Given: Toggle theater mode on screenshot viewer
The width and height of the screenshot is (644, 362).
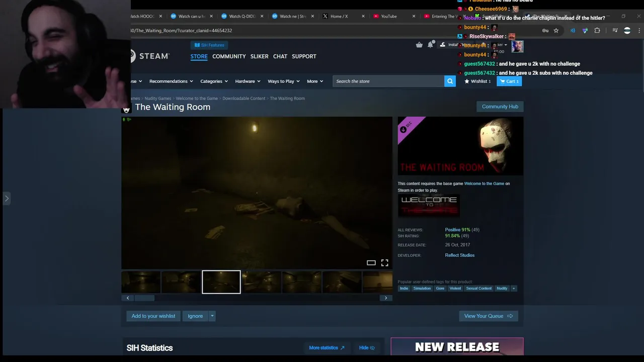Looking at the screenshot, I should pos(371,262).
